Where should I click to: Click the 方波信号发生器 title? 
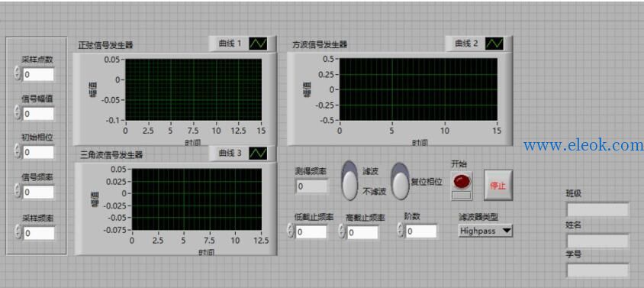pos(320,44)
